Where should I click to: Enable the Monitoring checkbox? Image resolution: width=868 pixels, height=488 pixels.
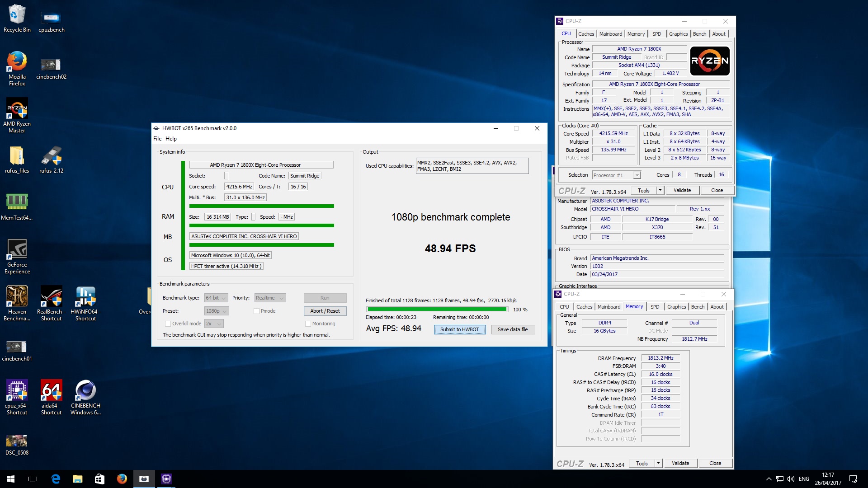(308, 324)
